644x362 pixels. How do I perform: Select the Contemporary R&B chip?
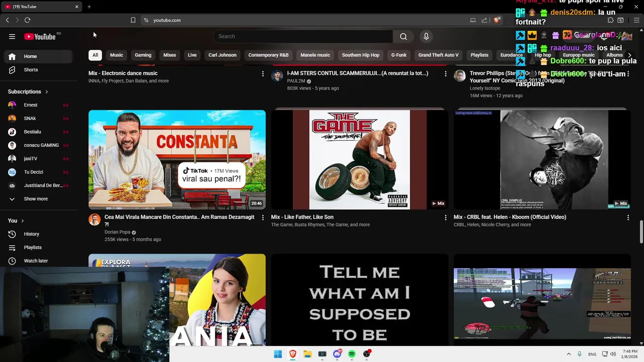click(x=268, y=55)
